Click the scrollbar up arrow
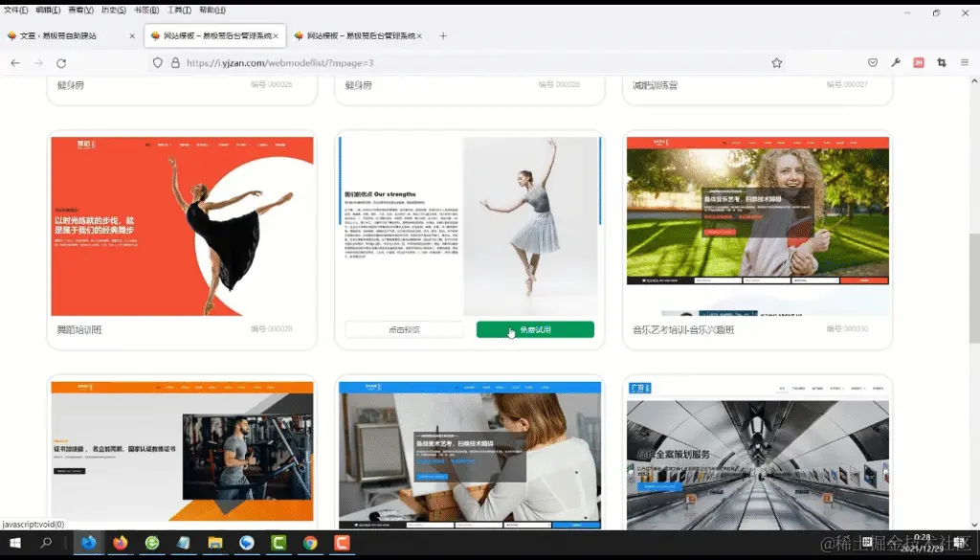 [973, 80]
